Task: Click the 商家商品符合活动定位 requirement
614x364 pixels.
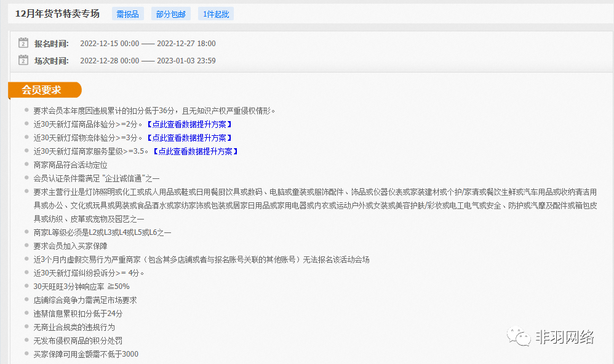Action: 70,165
